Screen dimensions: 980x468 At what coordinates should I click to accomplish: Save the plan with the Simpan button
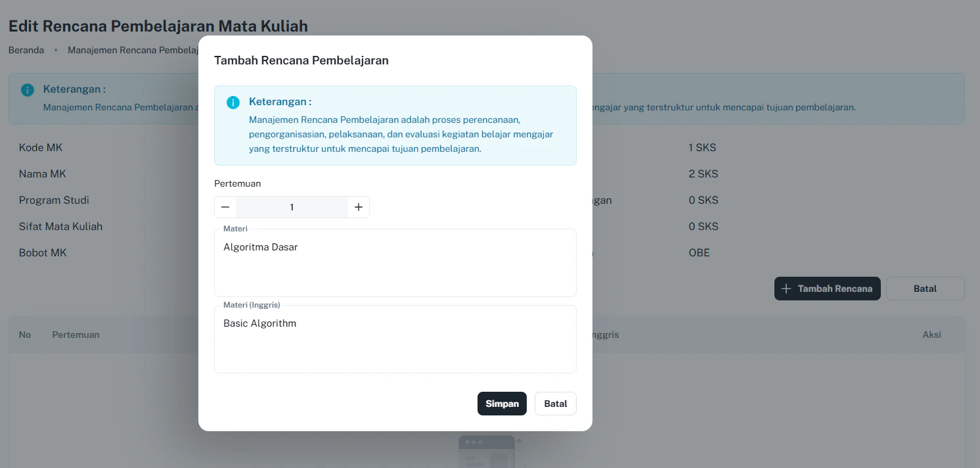coord(502,403)
